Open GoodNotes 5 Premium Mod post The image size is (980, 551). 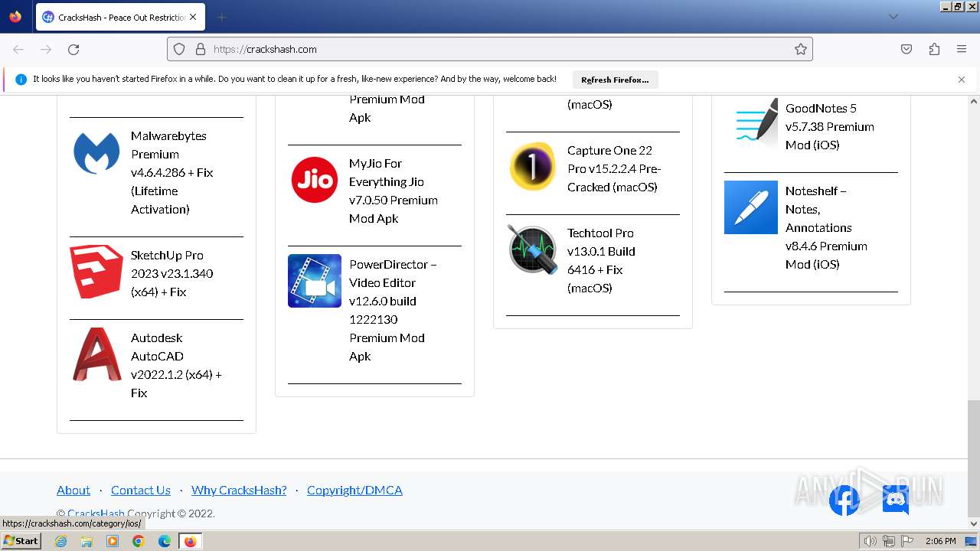point(829,126)
